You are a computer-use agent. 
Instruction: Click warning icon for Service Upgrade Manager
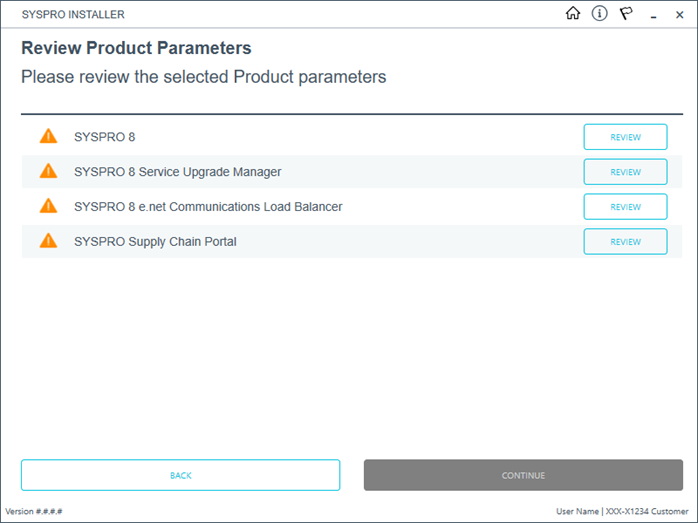point(48,171)
